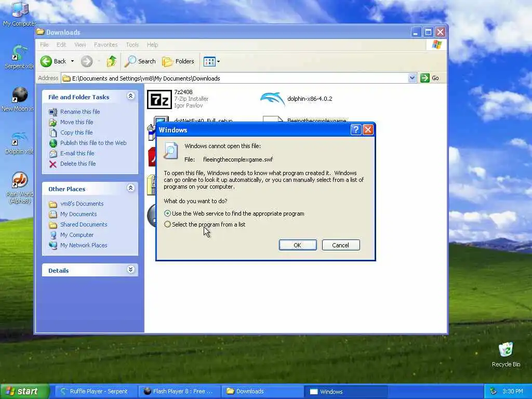Launch Serpent x86 desktop shortcut
Viewport: 532px width, 399px height.
[x=19, y=56]
